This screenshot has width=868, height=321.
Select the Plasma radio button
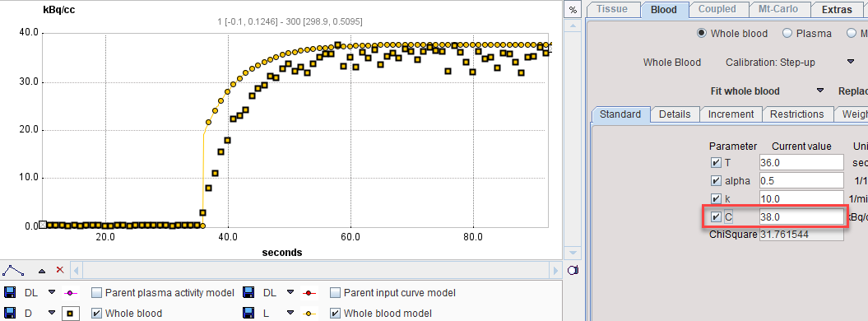click(x=787, y=33)
